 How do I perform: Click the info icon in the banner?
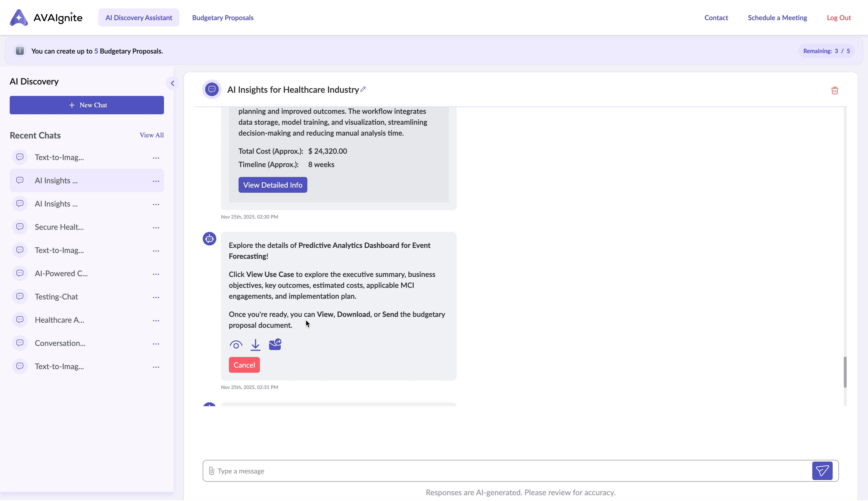click(20, 51)
